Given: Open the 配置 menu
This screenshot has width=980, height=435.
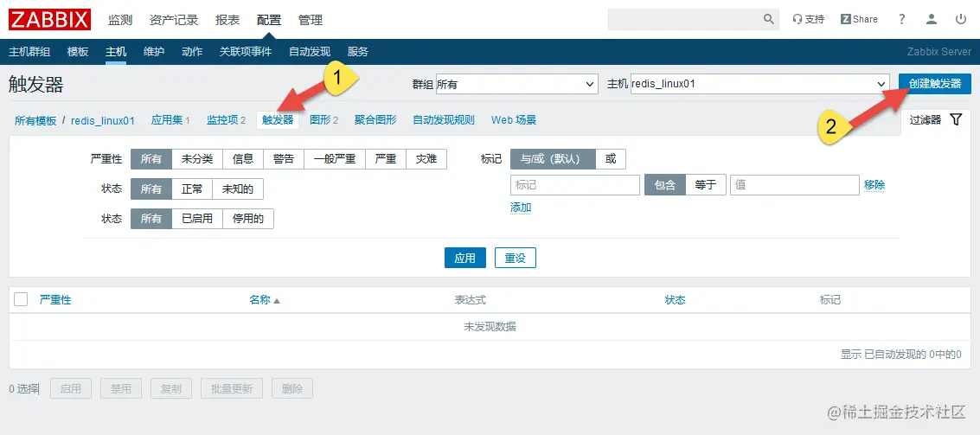Looking at the screenshot, I should pos(269,19).
